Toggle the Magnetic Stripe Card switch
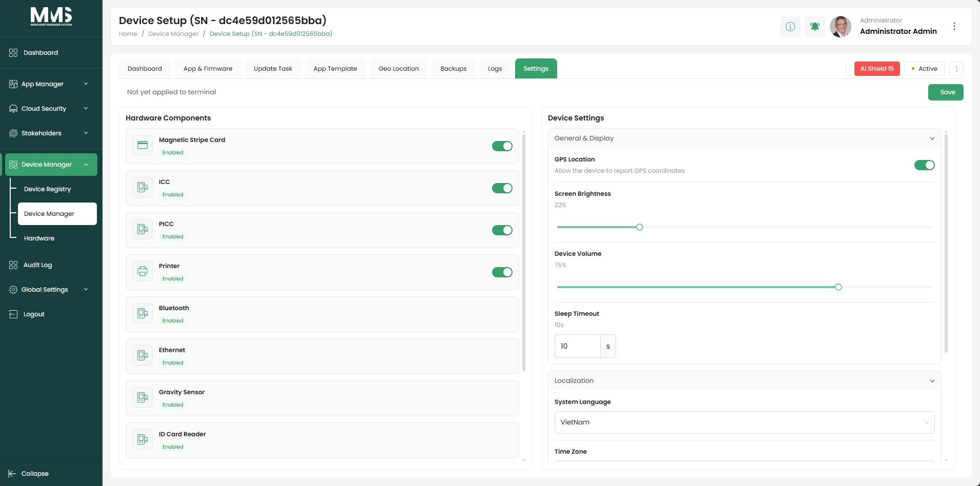 point(502,146)
